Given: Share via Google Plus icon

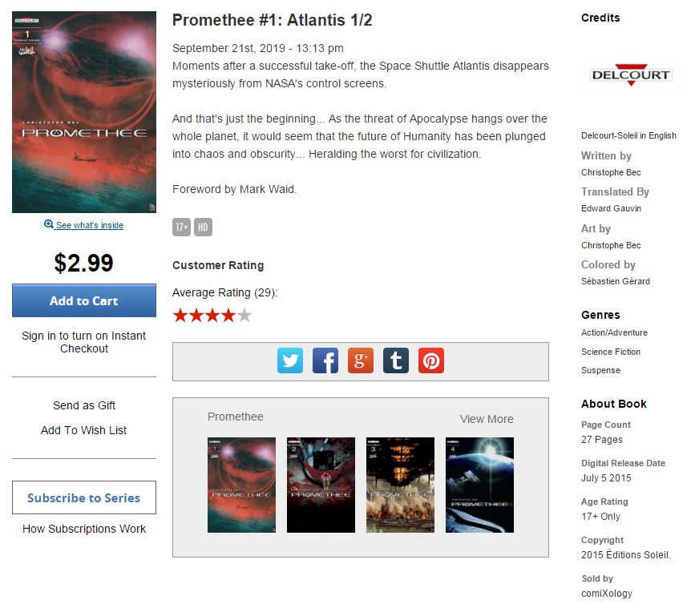Looking at the screenshot, I should click(361, 360).
